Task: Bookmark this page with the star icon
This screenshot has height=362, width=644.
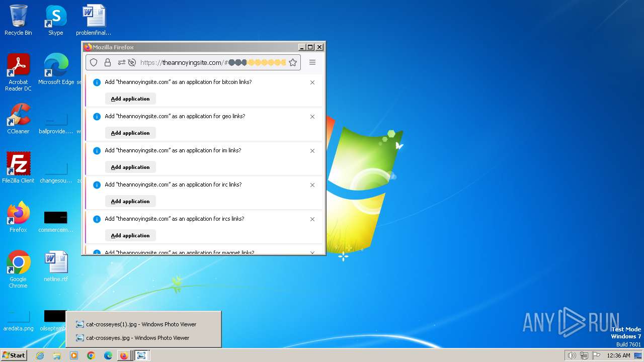Action: [x=293, y=62]
